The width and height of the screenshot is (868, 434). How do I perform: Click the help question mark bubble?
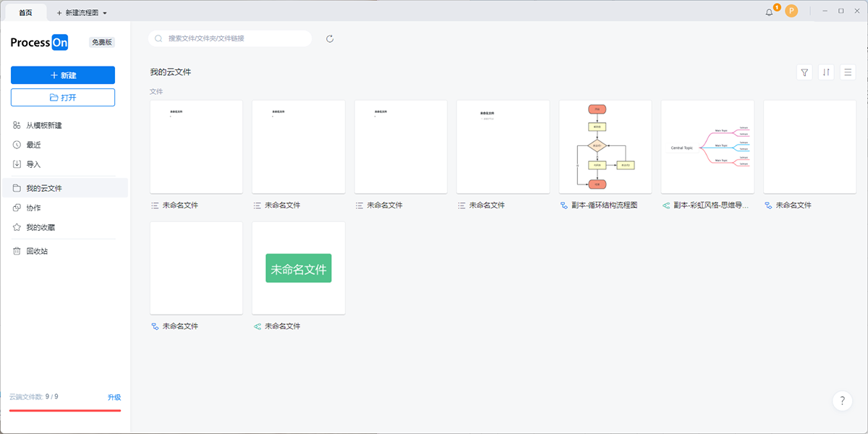point(841,401)
